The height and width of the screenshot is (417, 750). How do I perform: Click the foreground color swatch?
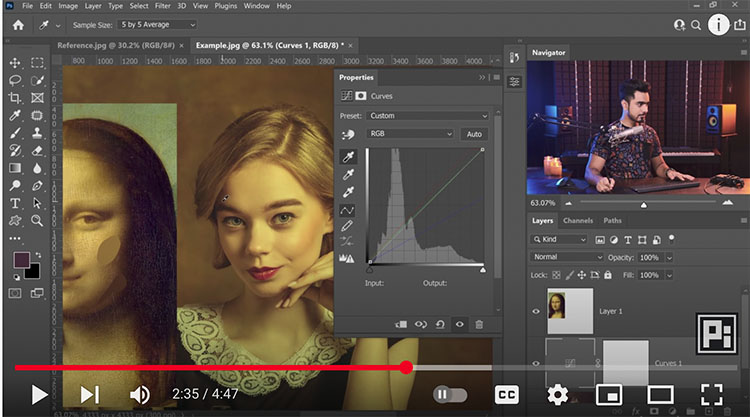click(20, 260)
